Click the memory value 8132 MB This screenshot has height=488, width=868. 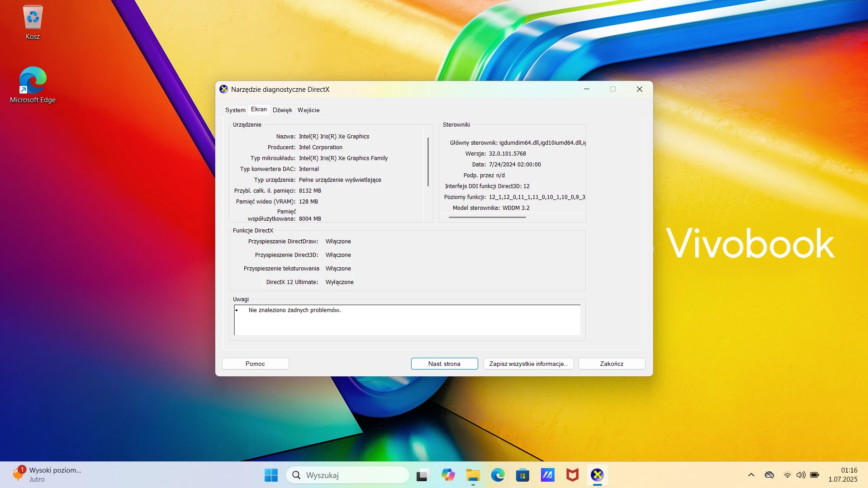pyautogui.click(x=310, y=190)
